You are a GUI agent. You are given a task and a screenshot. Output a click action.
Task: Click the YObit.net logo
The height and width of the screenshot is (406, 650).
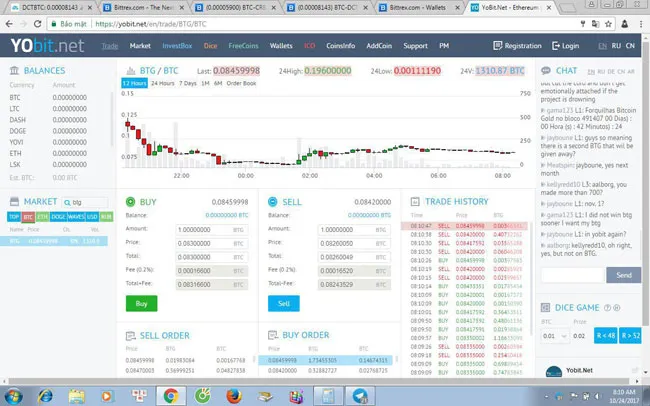coord(47,46)
